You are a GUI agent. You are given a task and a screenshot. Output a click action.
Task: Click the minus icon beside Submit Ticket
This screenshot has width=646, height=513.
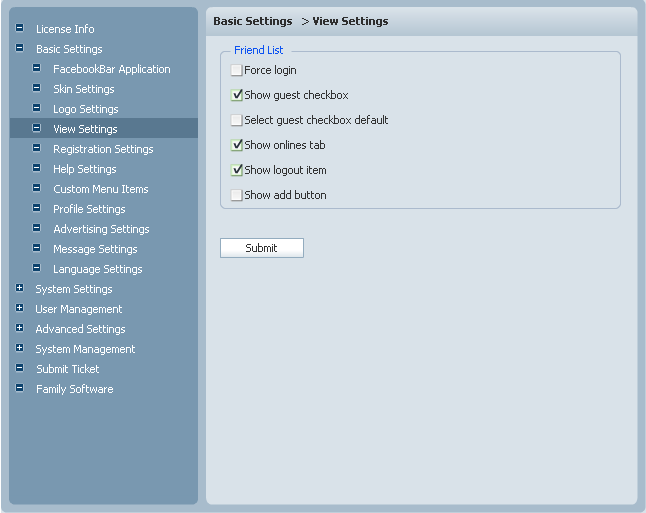click(19, 368)
